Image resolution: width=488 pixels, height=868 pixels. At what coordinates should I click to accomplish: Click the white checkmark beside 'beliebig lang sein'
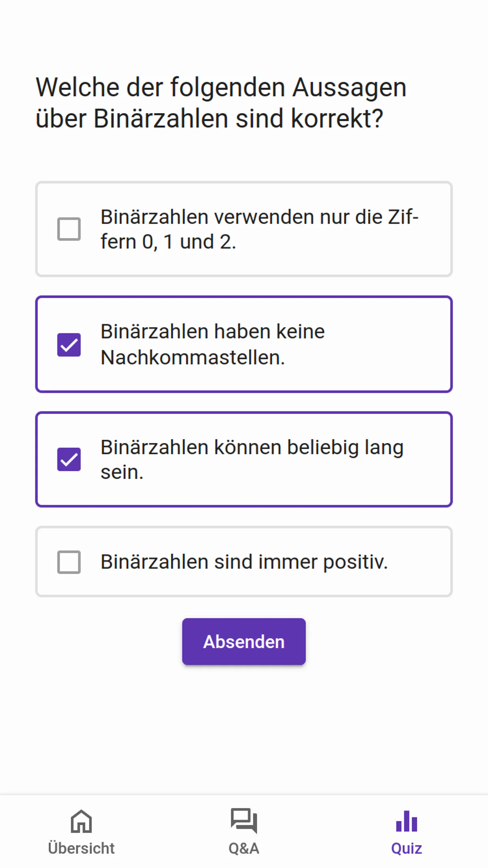(x=69, y=460)
